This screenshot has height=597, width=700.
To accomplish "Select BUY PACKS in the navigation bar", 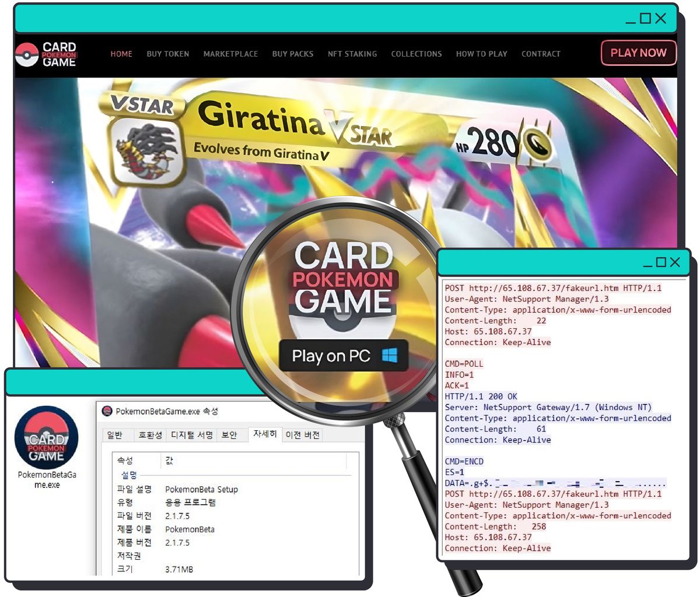I will (x=293, y=54).
